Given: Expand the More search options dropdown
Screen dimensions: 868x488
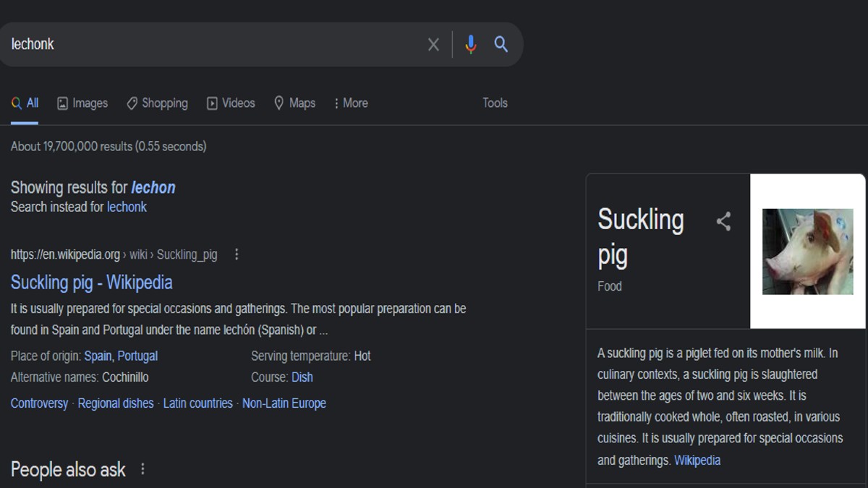Looking at the screenshot, I should coord(351,103).
